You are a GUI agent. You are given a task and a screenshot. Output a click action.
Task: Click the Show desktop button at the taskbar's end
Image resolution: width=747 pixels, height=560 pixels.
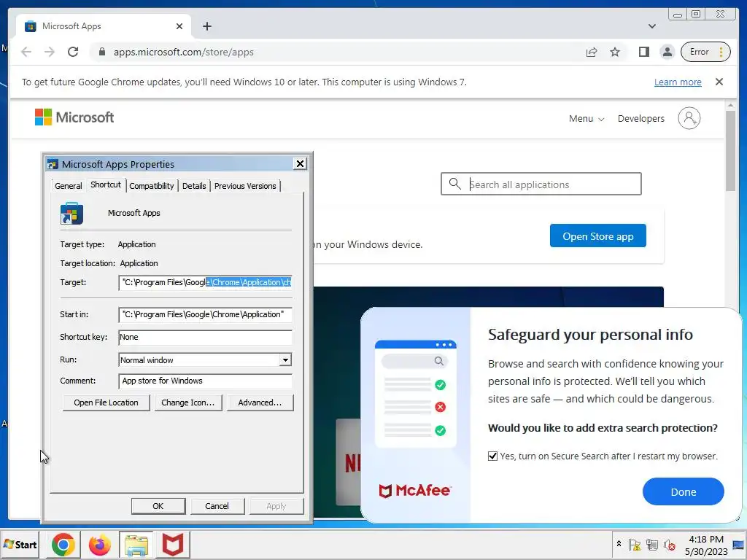(x=740, y=545)
